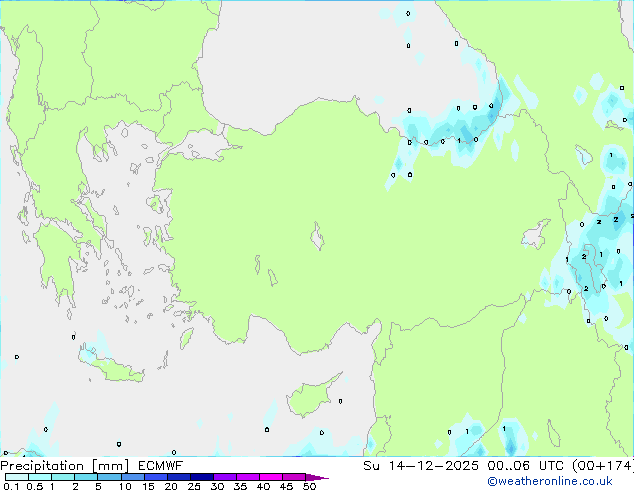This screenshot has width=634, height=490.
Task: Select the 0.5 mm legend color swatch
Action: tap(40, 477)
